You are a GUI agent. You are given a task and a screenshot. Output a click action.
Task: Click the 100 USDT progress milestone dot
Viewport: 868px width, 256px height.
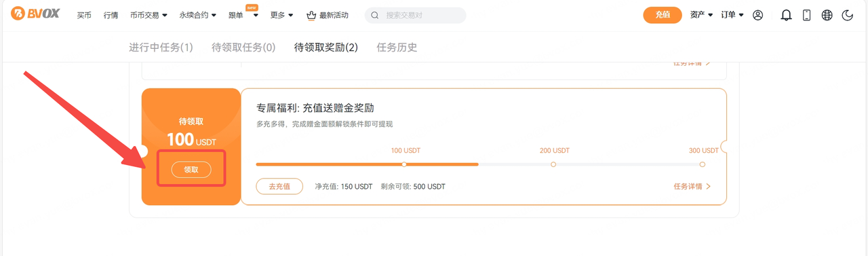(405, 164)
